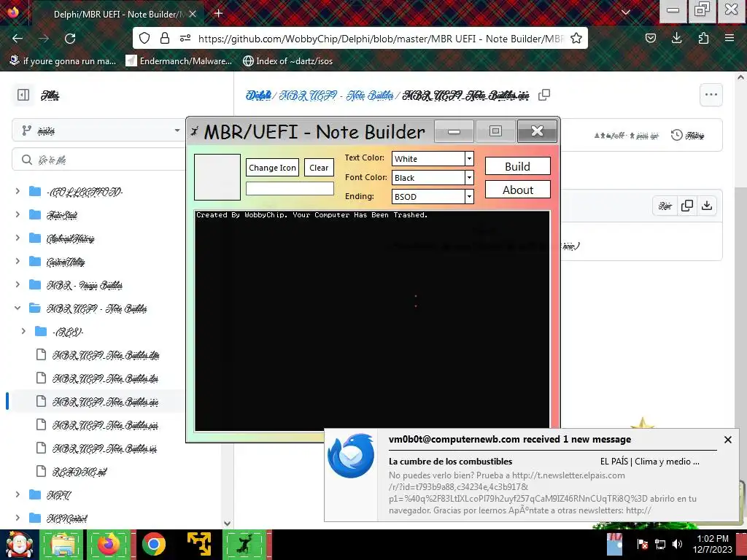Copy raw file content icon
Image resolution: width=747 pixels, height=560 pixels.
687,206
